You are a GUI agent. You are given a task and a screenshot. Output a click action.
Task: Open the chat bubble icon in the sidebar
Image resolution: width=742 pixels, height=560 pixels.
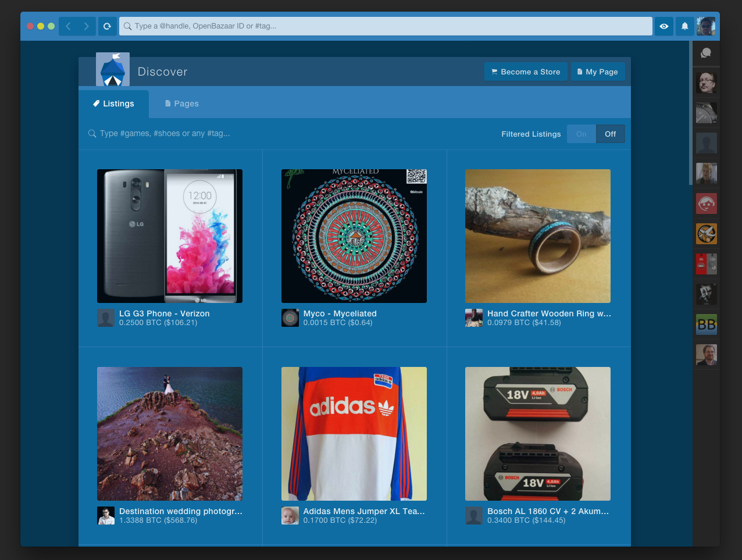point(706,53)
